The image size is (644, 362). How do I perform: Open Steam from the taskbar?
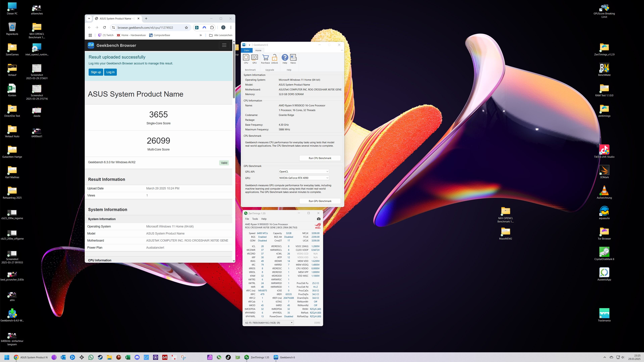tap(100, 357)
